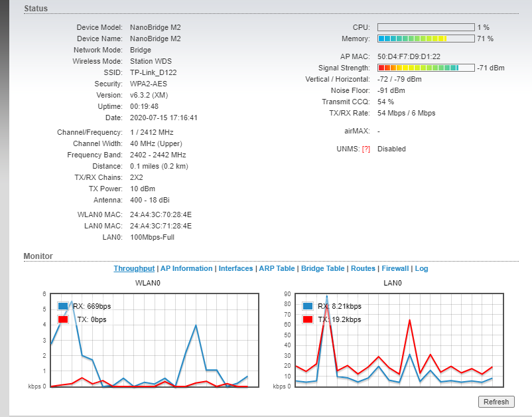
Task: Open the Interfaces monitor link
Action: pyautogui.click(x=235, y=268)
